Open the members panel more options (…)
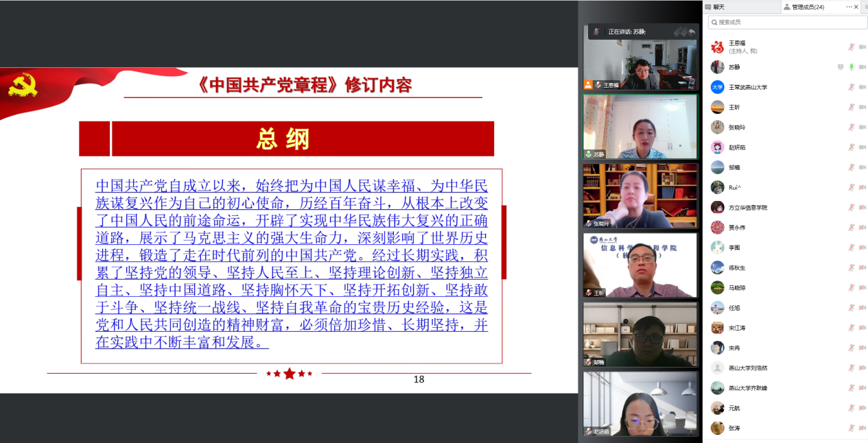Screen dimensions: 868x443 (849, 7)
